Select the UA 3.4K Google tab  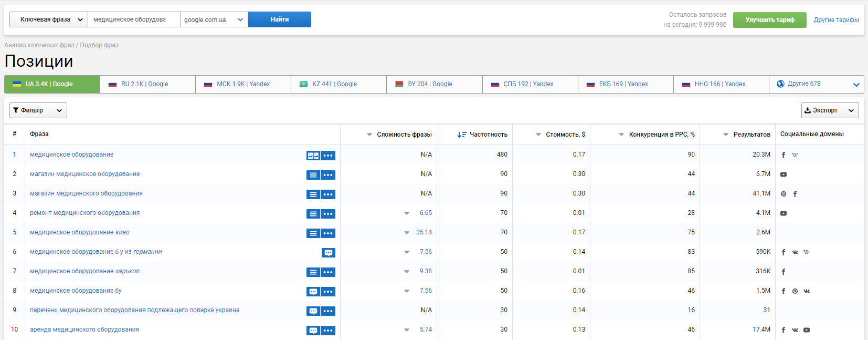point(52,84)
